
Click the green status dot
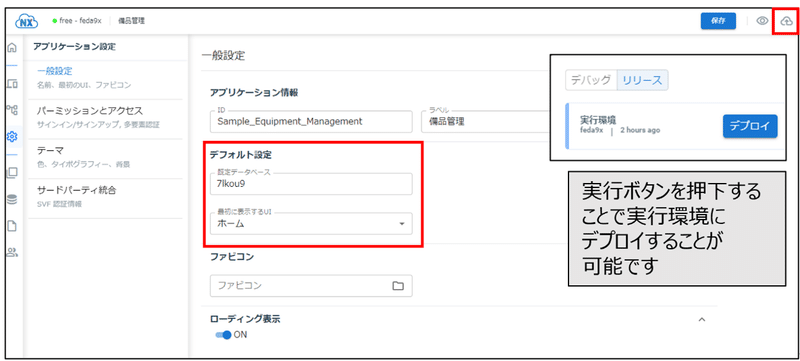[x=54, y=21]
